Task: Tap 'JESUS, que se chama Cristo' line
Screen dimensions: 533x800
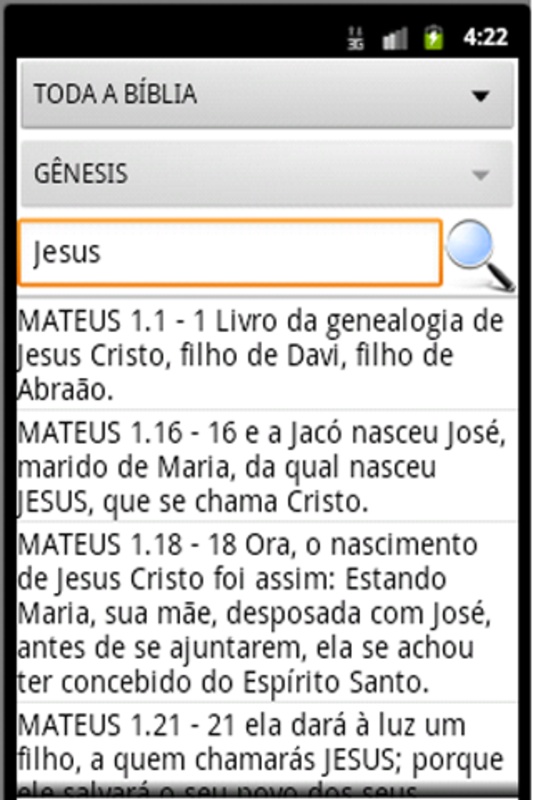Action: (192, 502)
